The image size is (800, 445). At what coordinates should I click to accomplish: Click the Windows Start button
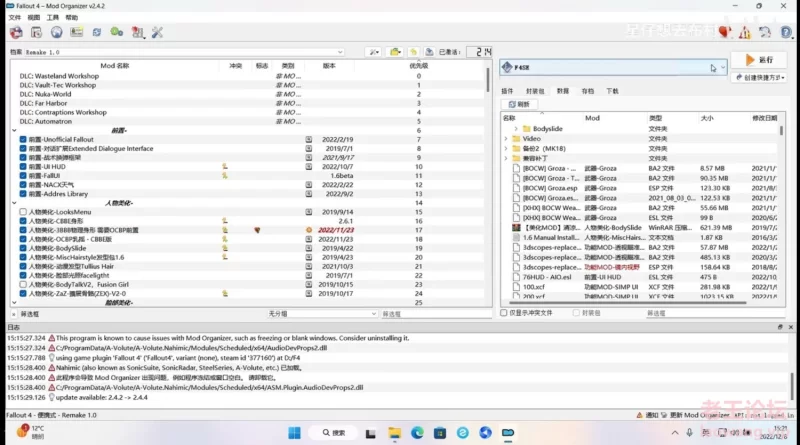[x=294, y=433]
